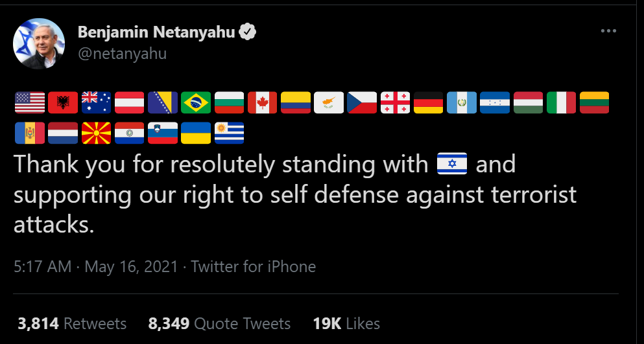Open the 5:17 AM · May 16, 2021 timestamp

click(95, 266)
